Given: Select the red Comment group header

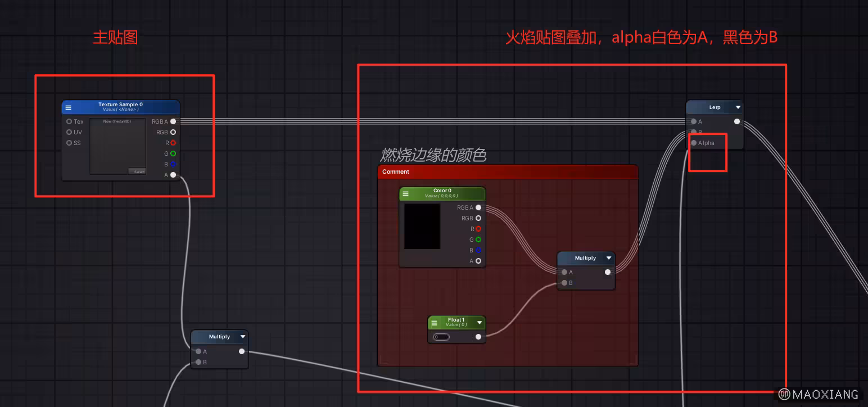Looking at the screenshot, I should point(507,172).
